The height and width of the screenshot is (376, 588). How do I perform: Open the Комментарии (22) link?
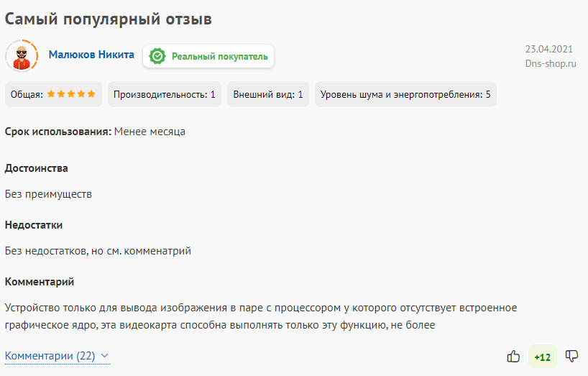point(50,356)
